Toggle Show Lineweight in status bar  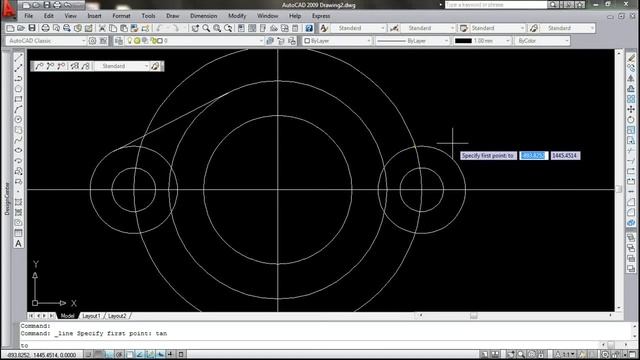click(x=170, y=354)
